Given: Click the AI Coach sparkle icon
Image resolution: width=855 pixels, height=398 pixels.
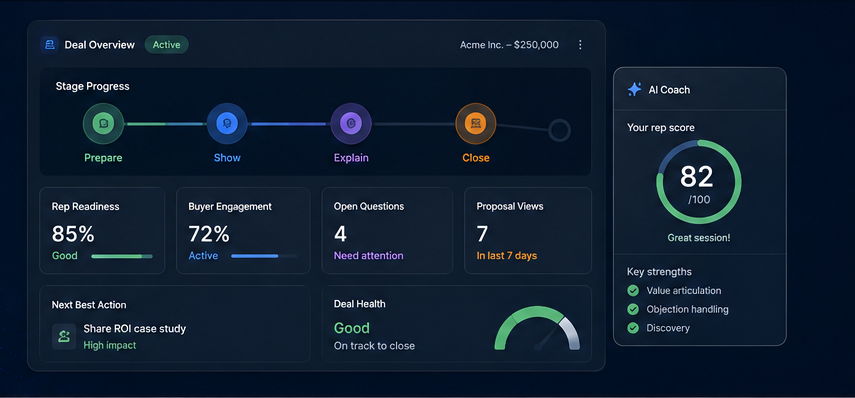Looking at the screenshot, I should (634, 89).
